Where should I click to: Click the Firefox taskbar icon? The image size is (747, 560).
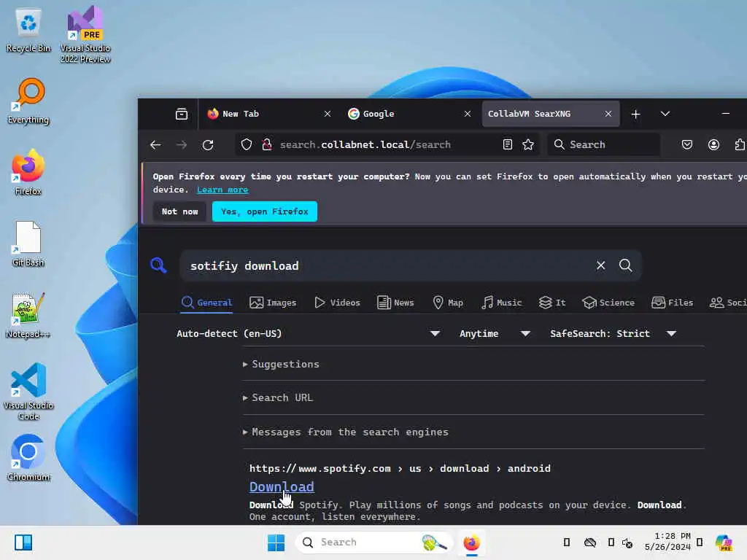pyautogui.click(x=472, y=542)
